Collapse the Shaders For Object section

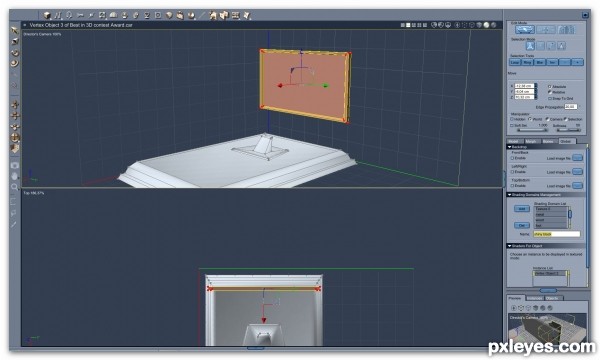pyautogui.click(x=509, y=246)
